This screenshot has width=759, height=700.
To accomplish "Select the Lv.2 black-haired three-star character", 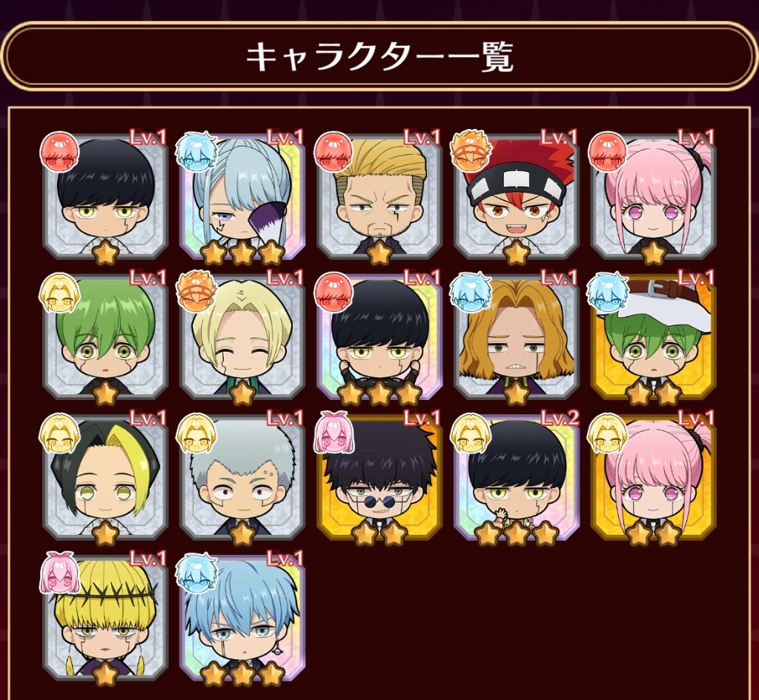I will [517, 478].
